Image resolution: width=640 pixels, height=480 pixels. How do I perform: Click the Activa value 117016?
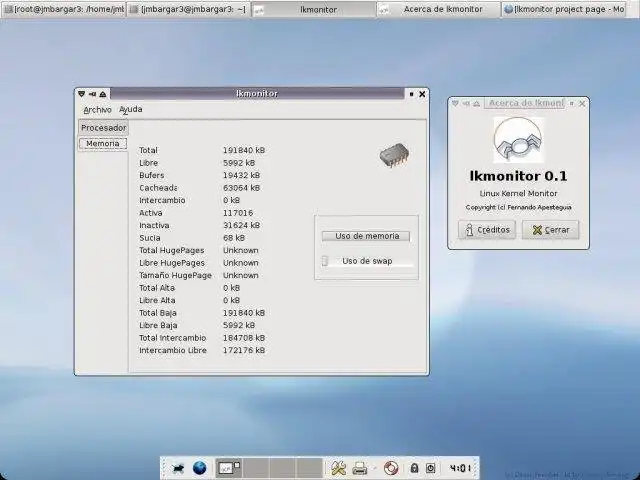click(x=238, y=213)
